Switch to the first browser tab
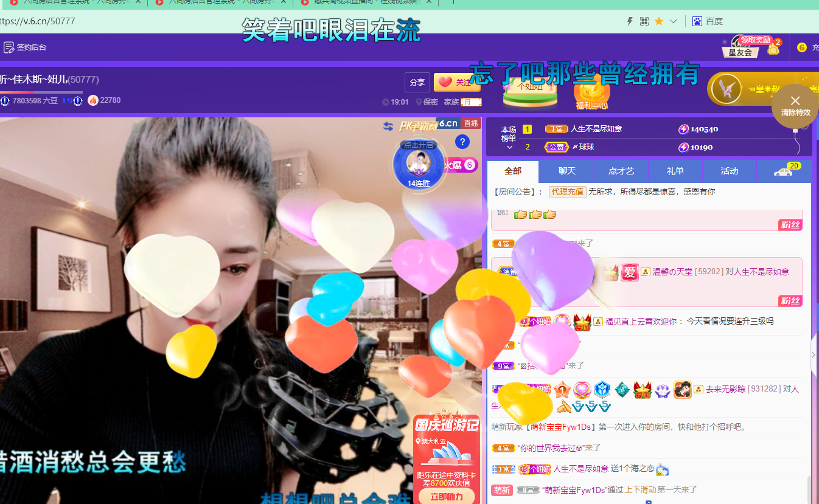The image size is (819, 504). click(74, 2)
